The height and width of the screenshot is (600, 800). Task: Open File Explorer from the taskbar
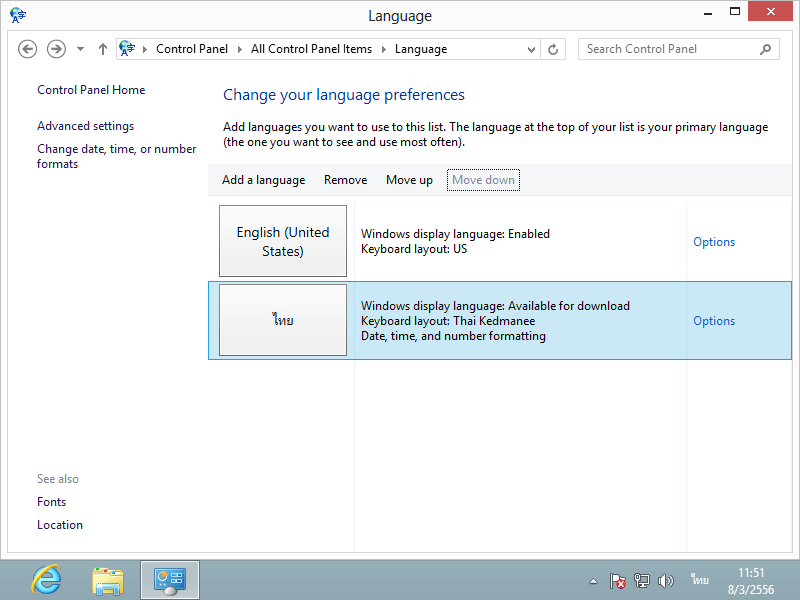[x=108, y=580]
